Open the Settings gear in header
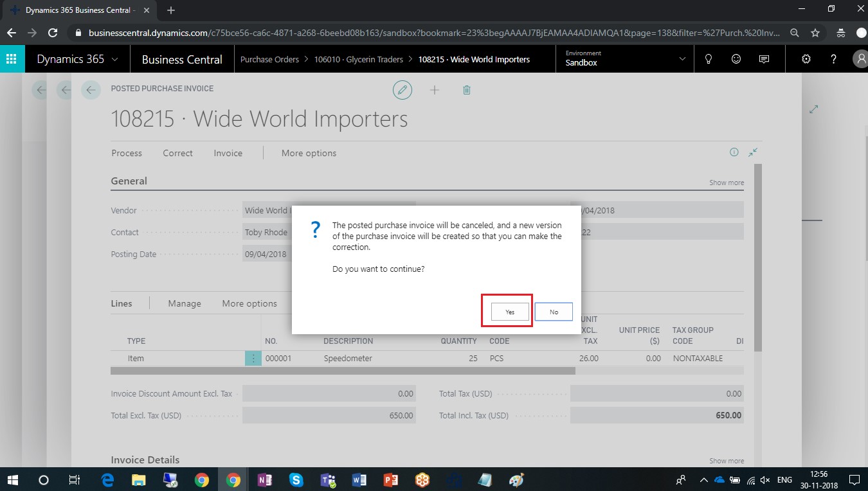868x491 pixels. point(806,59)
